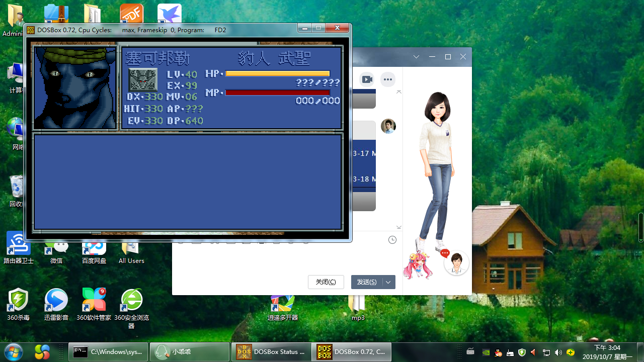Switch to the DOSBox Status taskbar item
This screenshot has height=362, width=644.
271,352
